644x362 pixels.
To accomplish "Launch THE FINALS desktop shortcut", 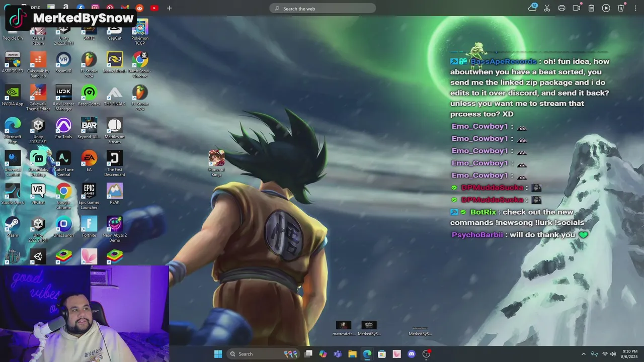I will pos(115,96).
